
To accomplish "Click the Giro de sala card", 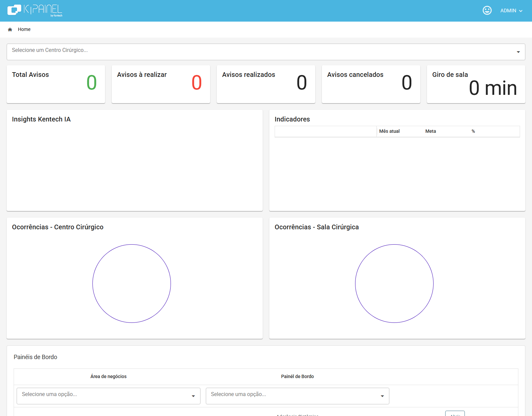I will [476, 84].
